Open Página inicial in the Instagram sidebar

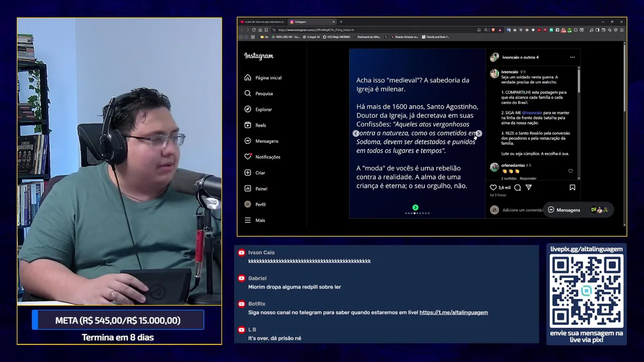[263, 77]
